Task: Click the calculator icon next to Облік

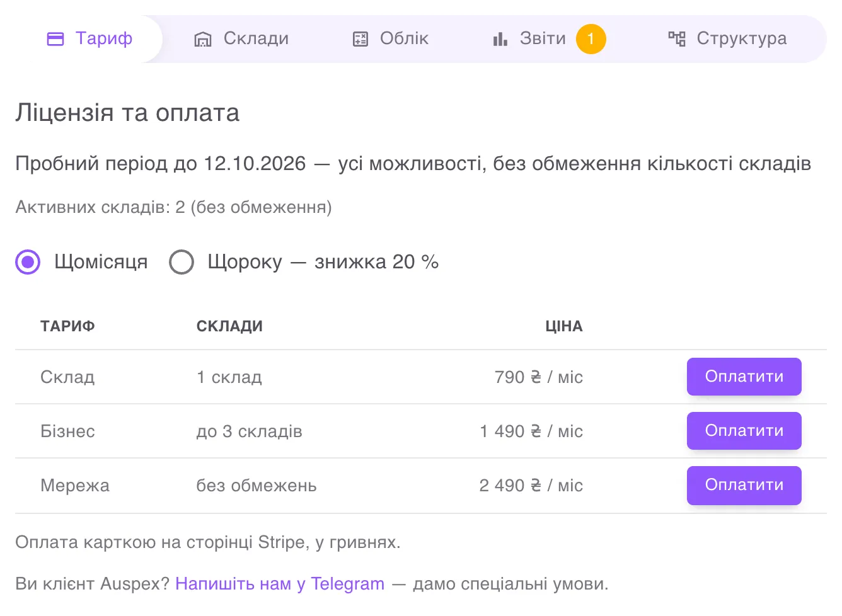Action: click(360, 39)
